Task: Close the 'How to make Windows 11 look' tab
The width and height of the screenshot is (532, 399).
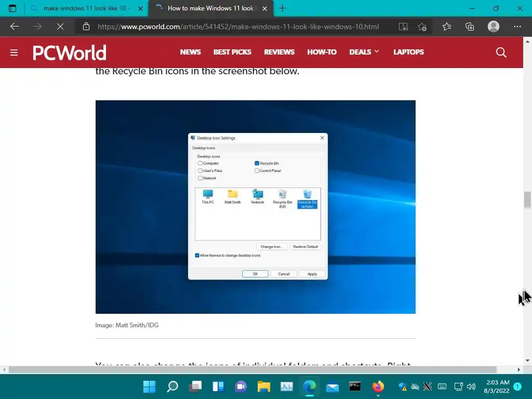Action: pyautogui.click(x=264, y=8)
